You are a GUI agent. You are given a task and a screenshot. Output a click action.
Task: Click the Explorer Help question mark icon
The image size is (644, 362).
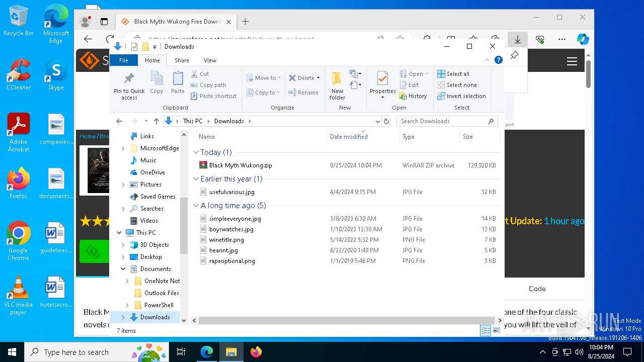499,60
